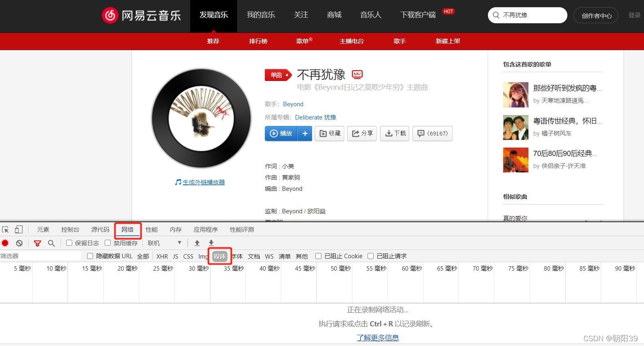Screen dimensions: 644x346
Task: Clear network log with the clear icon
Action: [x=19, y=243]
